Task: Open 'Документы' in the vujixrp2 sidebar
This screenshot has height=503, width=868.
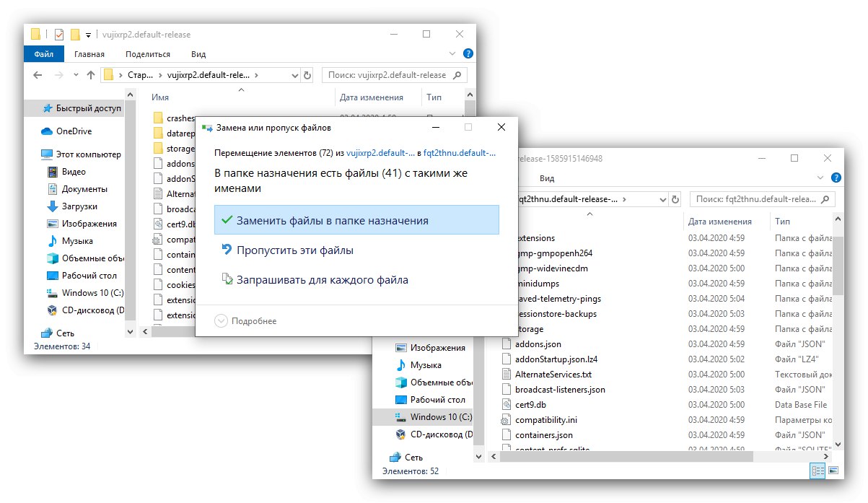Action: pyautogui.click(x=77, y=189)
